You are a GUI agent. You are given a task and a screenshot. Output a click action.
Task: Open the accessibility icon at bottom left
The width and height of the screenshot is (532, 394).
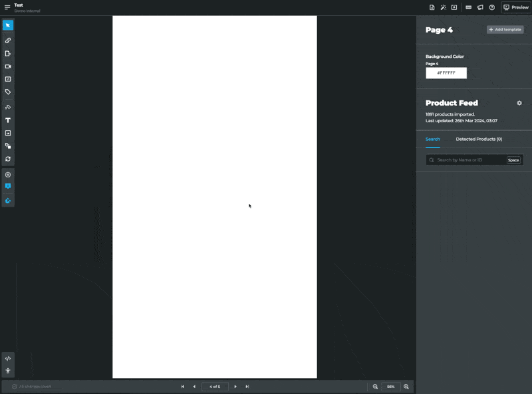pos(8,371)
